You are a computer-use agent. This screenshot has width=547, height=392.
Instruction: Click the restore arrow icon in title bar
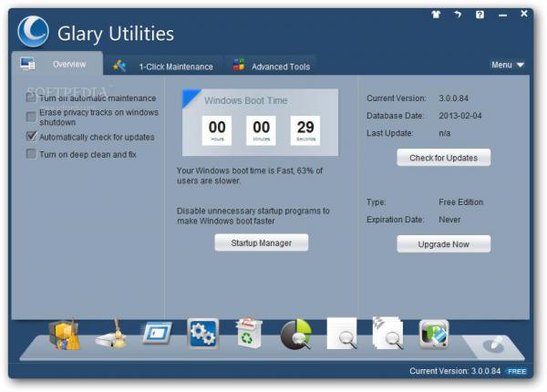coord(458,15)
